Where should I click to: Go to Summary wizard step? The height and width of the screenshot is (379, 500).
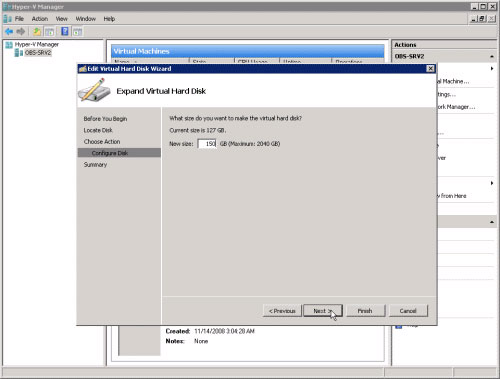click(95, 164)
